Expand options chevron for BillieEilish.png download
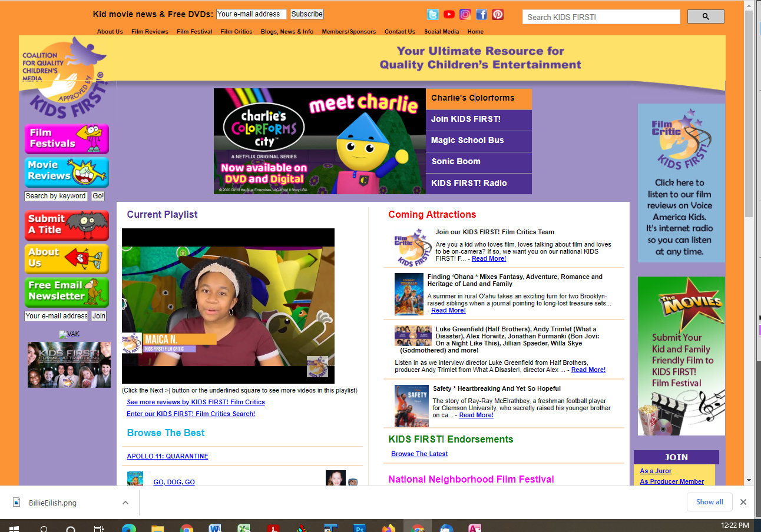Screen dimensions: 761x532 (x=125, y=503)
